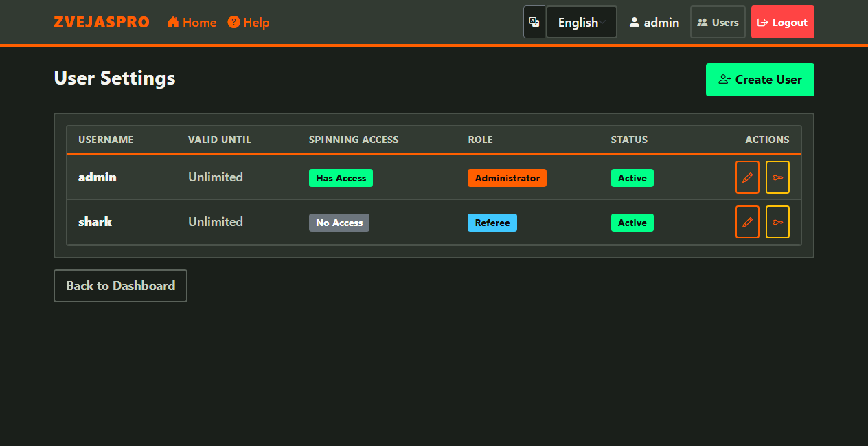The height and width of the screenshot is (446, 868).
Task: Click the admin profile name in navbar
Action: (x=654, y=23)
